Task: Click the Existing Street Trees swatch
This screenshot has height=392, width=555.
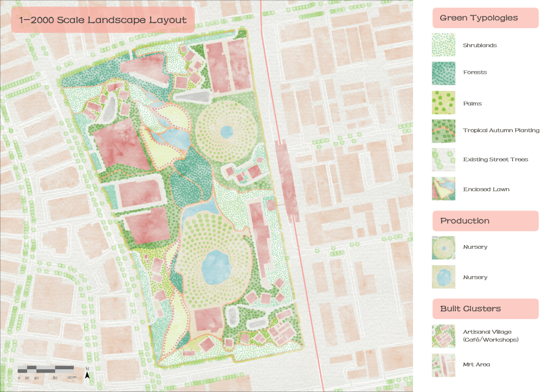Action: (x=443, y=159)
